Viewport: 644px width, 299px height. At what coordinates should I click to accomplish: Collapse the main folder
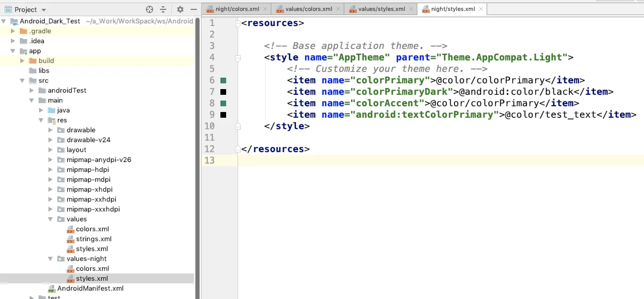point(32,101)
